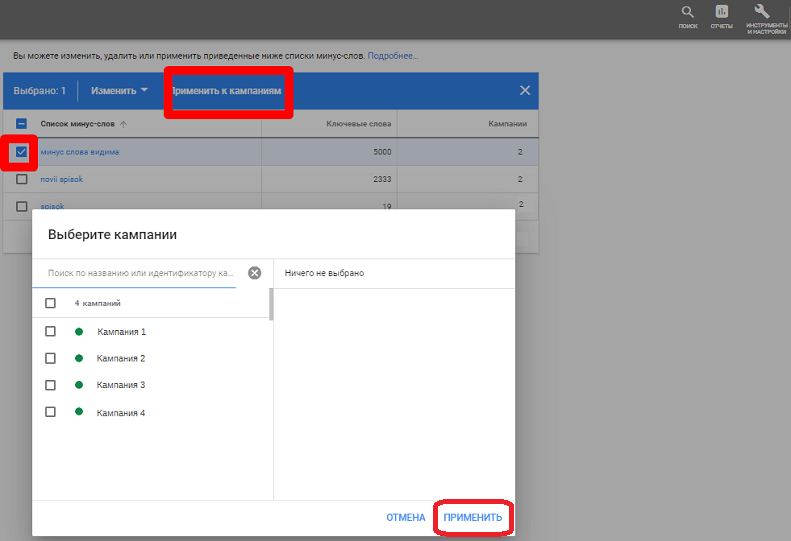The height and width of the screenshot is (541, 791).
Task: Uncheck the минус слова видима list
Action: pyautogui.click(x=21, y=152)
